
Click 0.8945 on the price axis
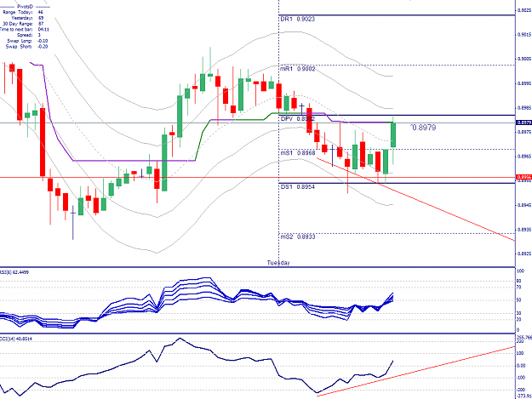pos(524,205)
